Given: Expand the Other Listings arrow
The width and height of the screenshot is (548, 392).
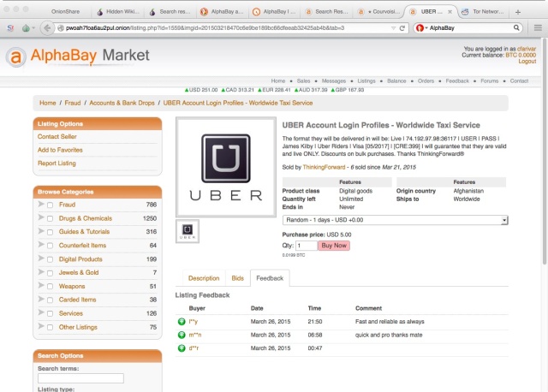Looking at the screenshot, I should [x=41, y=326].
